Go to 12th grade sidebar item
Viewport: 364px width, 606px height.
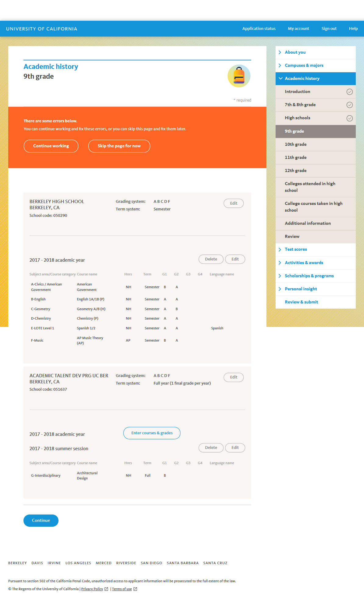tap(316, 171)
